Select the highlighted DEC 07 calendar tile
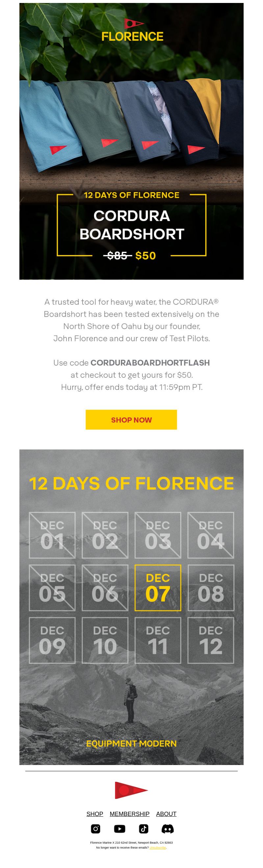This screenshot has width=263, height=868. point(158,588)
